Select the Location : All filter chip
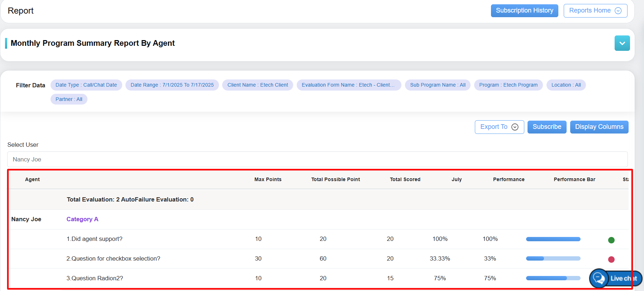This screenshot has width=644, height=291. click(x=566, y=85)
